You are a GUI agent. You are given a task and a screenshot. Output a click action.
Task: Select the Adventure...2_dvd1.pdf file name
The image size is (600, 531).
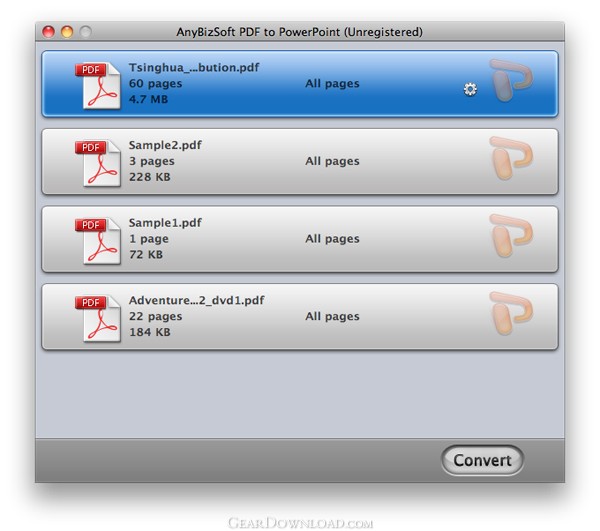tap(196, 301)
